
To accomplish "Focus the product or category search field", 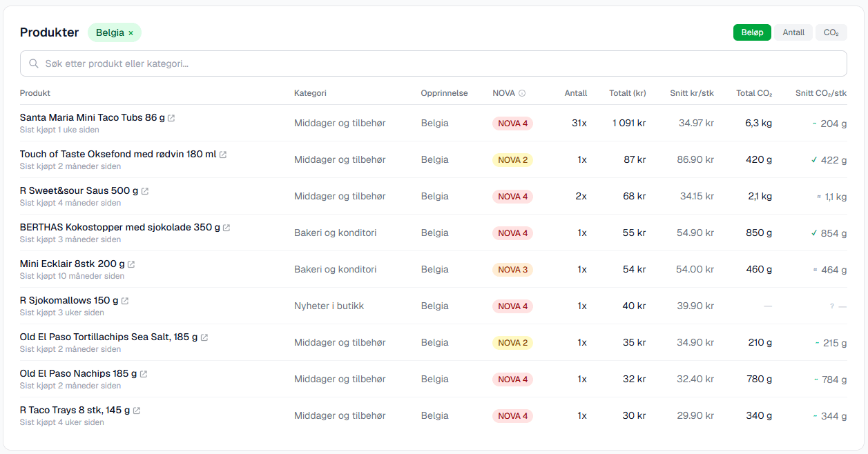I will [x=434, y=63].
